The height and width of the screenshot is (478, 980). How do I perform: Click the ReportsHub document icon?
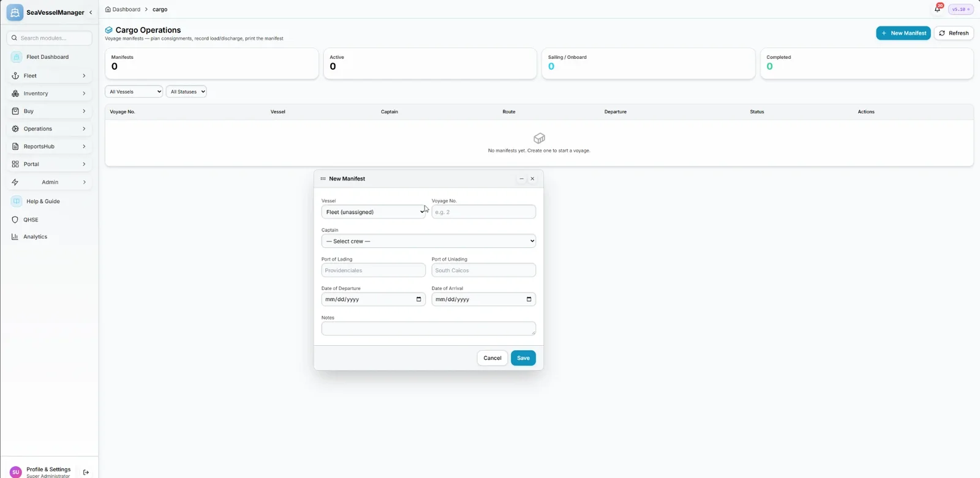click(x=15, y=147)
